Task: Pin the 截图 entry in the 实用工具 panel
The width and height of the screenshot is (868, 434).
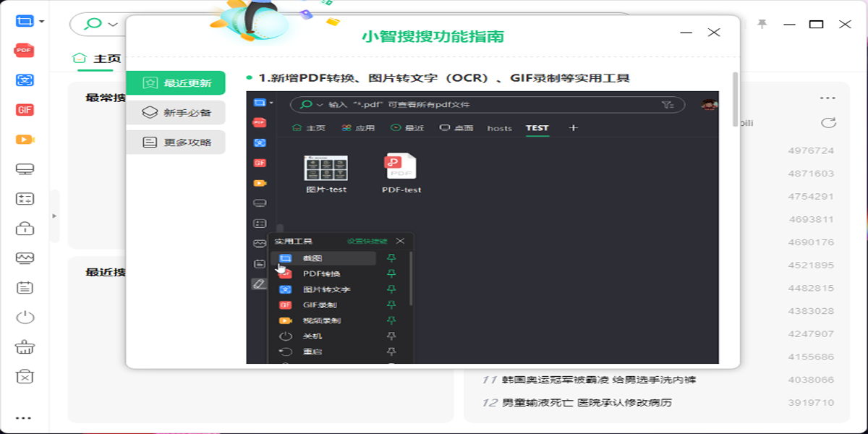Action: 391,258
